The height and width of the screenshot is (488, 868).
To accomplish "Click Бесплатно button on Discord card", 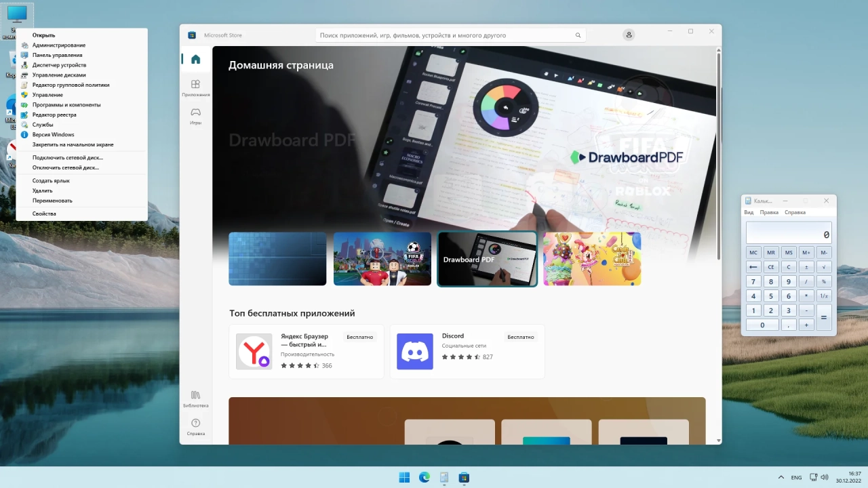I will pos(521,337).
